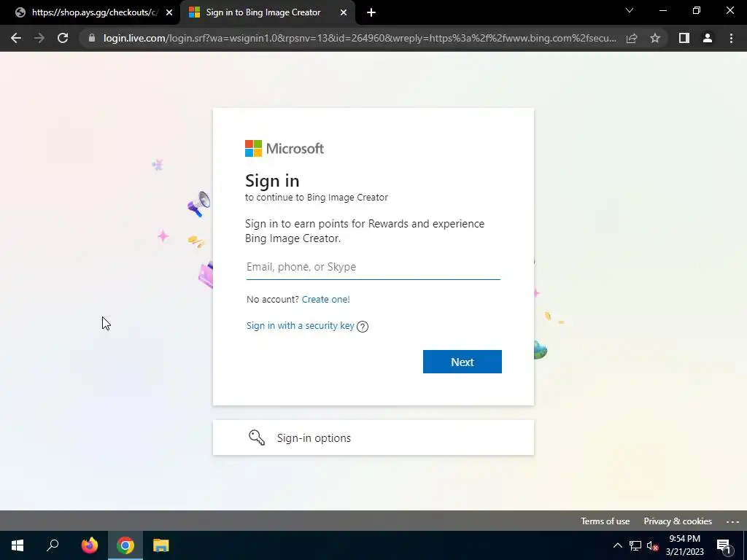Screen dimensions: 747x560
Task: Share this page from the address bar
Action: [632, 38]
